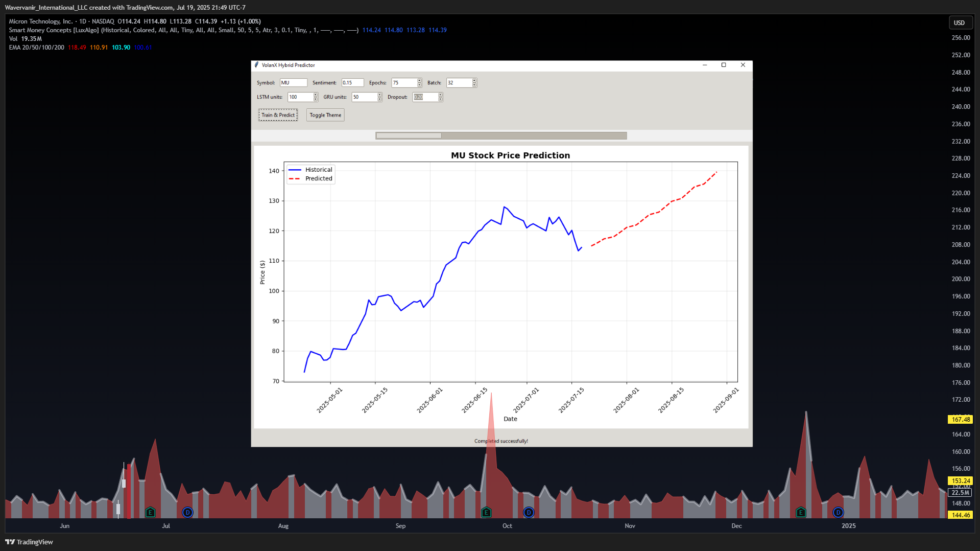Image resolution: width=980 pixels, height=551 pixels.
Task: Decrease Dropout with its down arrow
Action: coord(440,99)
